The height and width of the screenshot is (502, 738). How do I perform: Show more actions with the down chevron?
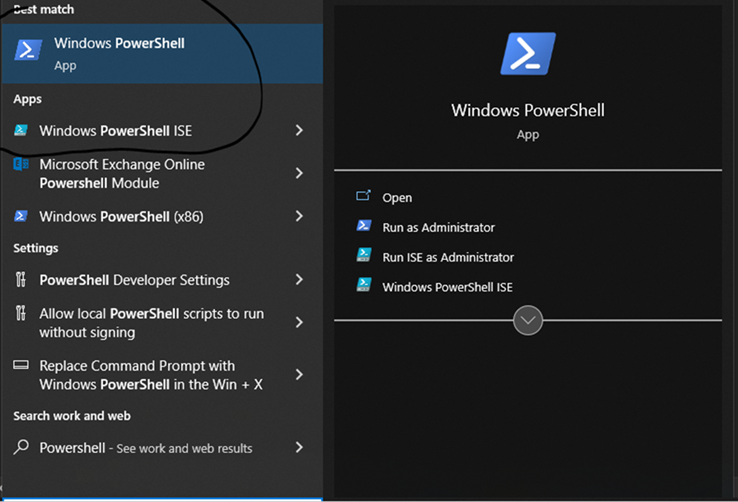pos(527,321)
